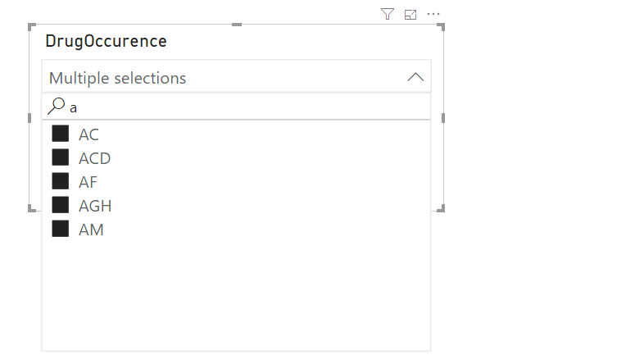Collapse the slicer dropdown chevron
This screenshot has width=644, height=355.
415,78
